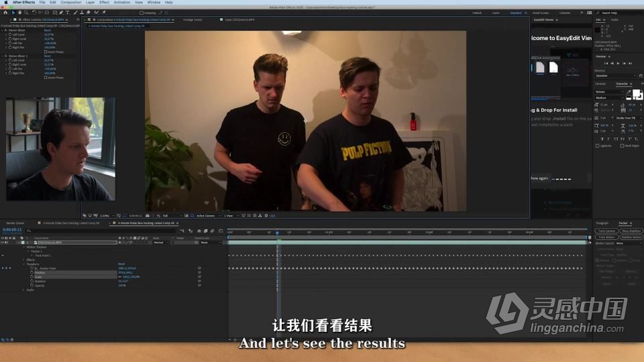Select the Roto Brush tool
This screenshot has height=362, width=644.
click(x=97, y=13)
